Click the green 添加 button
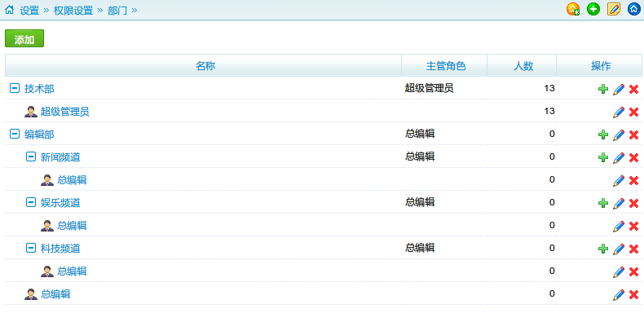The image size is (644, 313). (x=24, y=38)
